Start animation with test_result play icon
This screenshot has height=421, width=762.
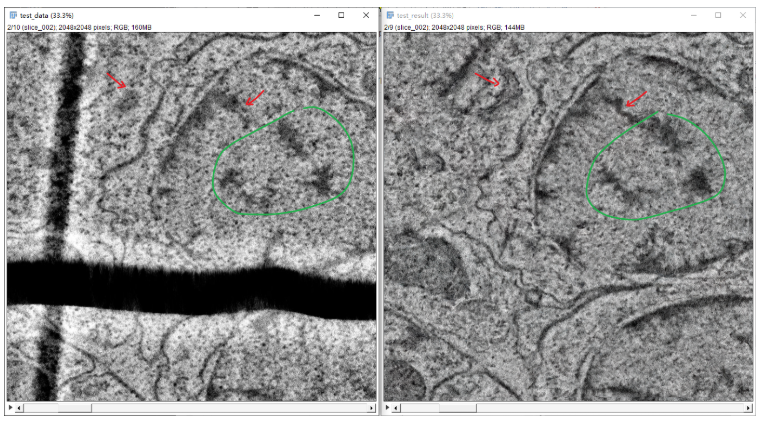point(387,408)
